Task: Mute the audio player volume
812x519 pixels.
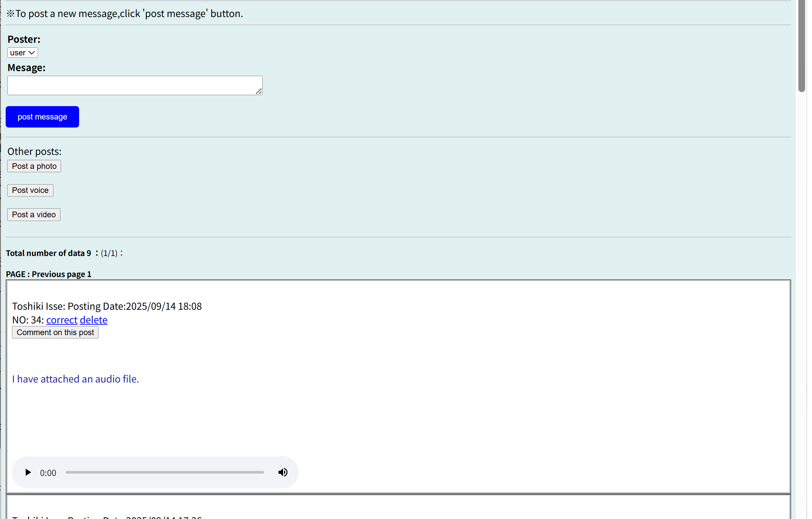Action: 283,473
